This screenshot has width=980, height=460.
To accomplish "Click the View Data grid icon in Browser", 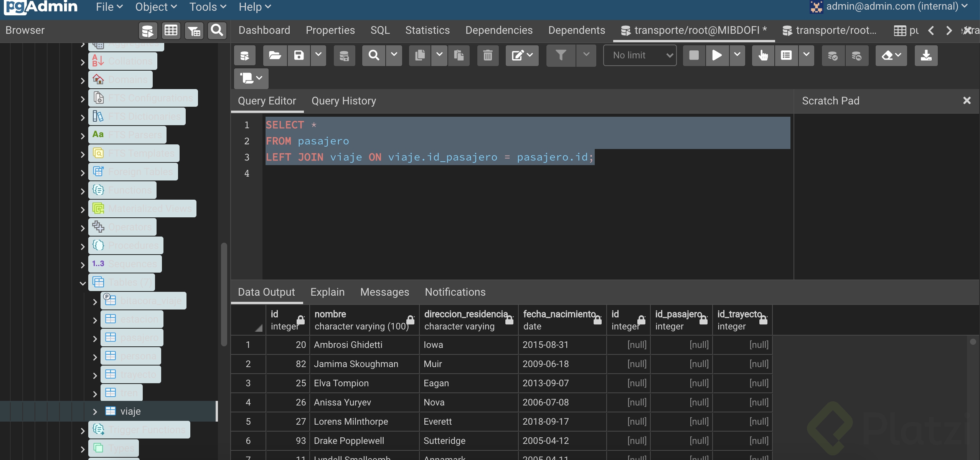I will (171, 30).
